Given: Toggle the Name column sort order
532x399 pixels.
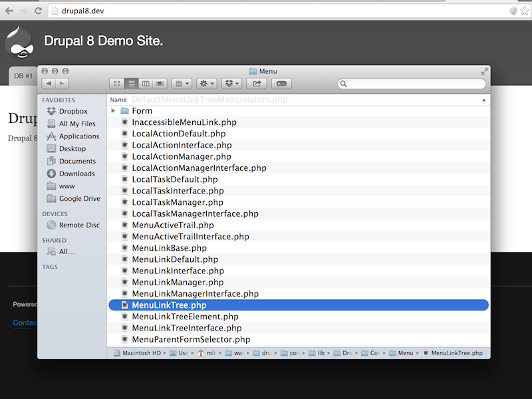Looking at the screenshot, I should 118,99.
